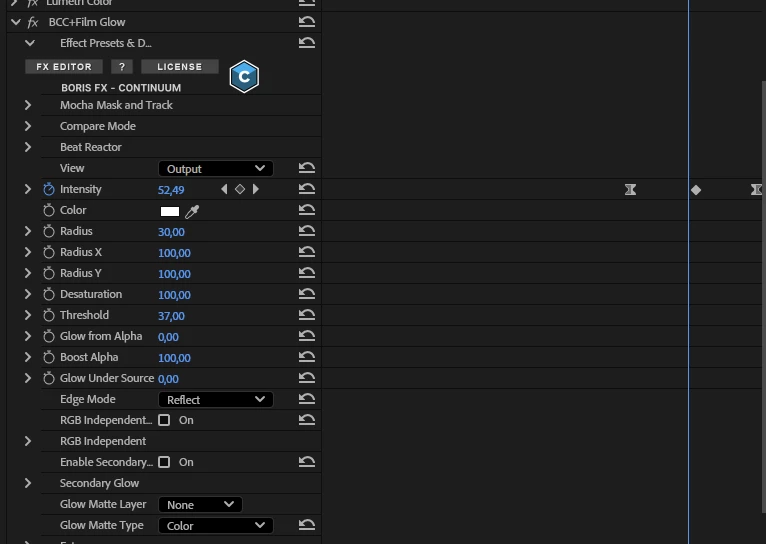Toggle animation stopwatch for Radius X
Image resolution: width=766 pixels, height=544 pixels.
pos(49,252)
